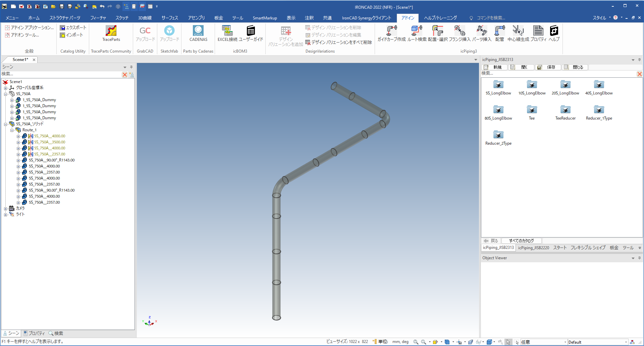
Task: Click the すべてのカタログ button
Action: pos(521,241)
